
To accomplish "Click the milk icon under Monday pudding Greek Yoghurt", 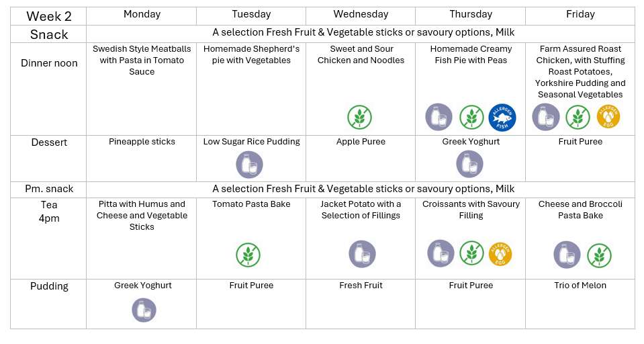I will click(144, 310).
